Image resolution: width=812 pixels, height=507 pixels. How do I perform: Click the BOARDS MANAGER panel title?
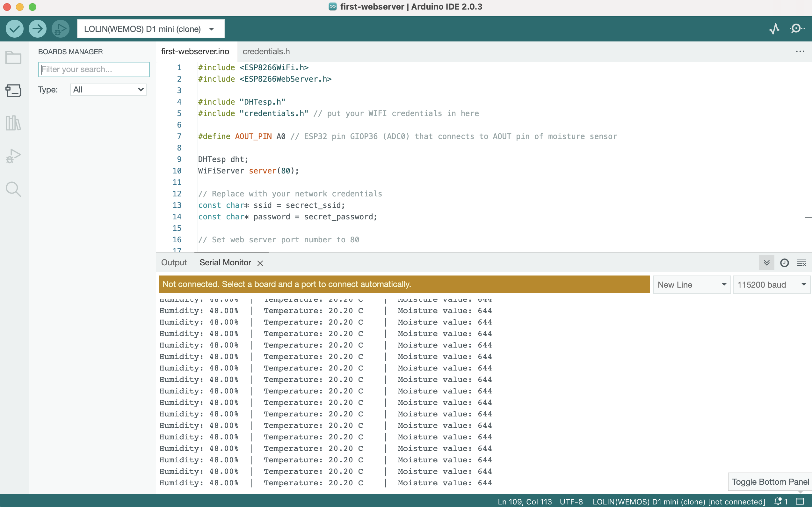coord(70,52)
